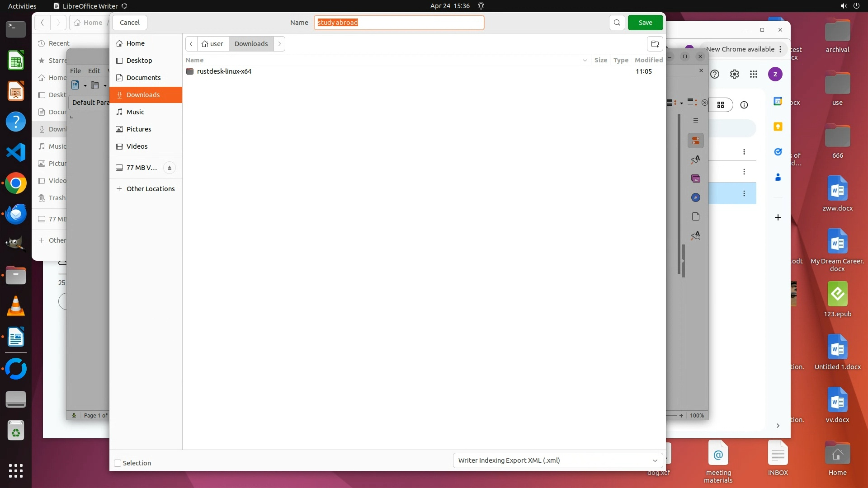Image resolution: width=868 pixels, height=488 pixels.
Task: Open the Writer sidebar Properties deck
Action: [696, 141]
